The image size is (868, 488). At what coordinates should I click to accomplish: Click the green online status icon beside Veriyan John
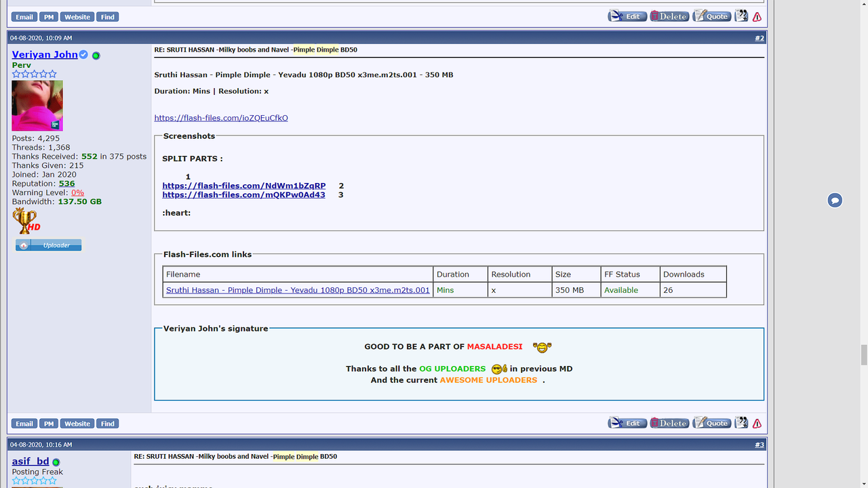click(96, 56)
